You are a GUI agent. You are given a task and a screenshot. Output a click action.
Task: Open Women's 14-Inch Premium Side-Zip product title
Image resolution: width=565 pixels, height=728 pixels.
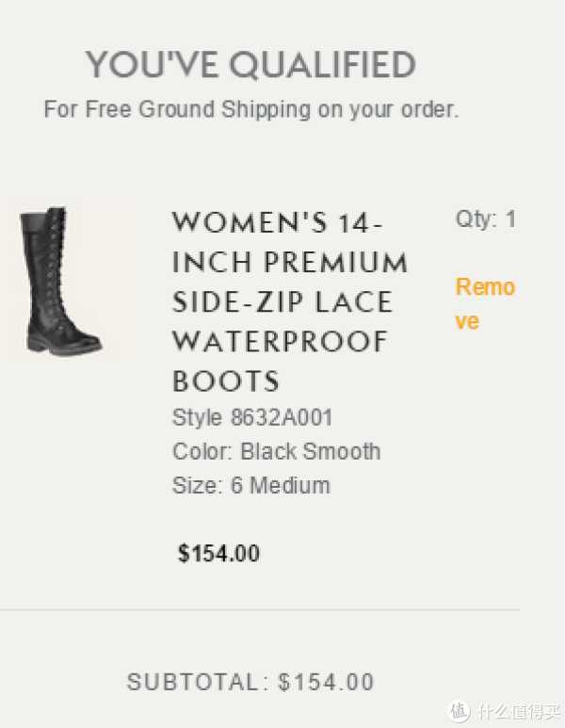tap(290, 301)
